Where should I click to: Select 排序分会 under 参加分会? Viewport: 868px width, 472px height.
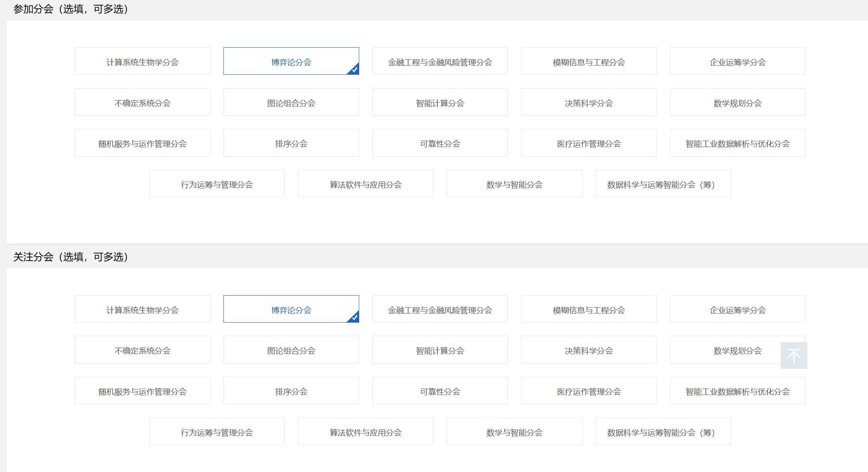(291, 143)
